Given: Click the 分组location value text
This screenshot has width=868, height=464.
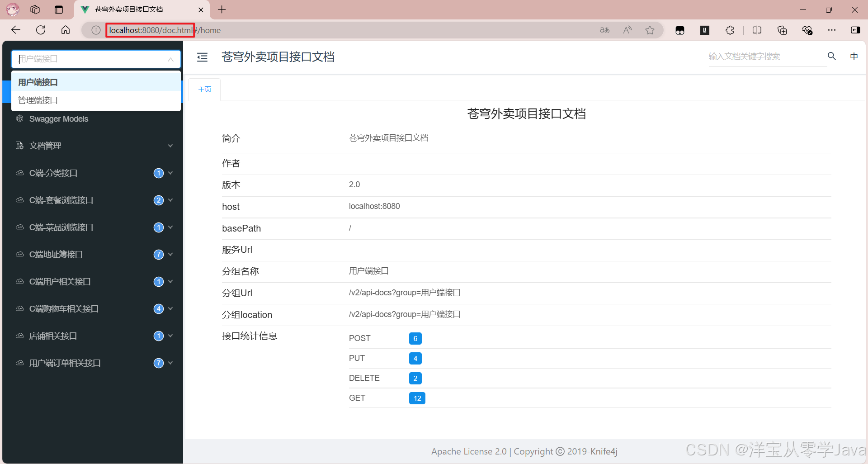Looking at the screenshot, I should pyautogui.click(x=405, y=314).
